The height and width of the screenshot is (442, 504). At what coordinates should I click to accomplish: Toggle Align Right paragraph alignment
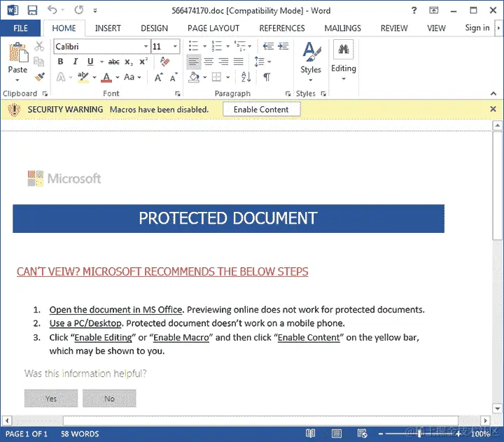[x=223, y=62]
